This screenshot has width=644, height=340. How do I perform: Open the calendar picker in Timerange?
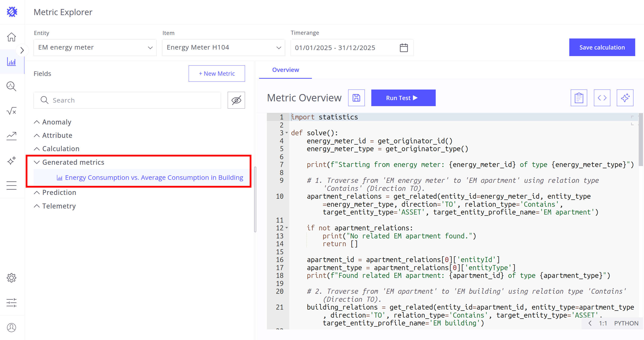[404, 48]
